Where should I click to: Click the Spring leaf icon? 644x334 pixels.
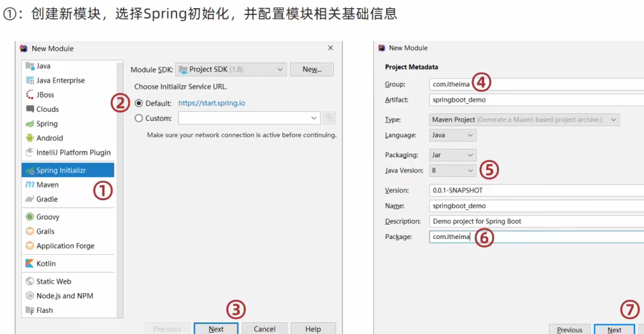tap(29, 124)
